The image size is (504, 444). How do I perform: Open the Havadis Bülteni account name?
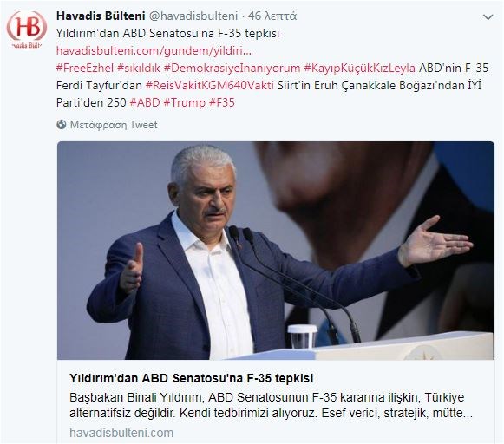click(x=101, y=16)
